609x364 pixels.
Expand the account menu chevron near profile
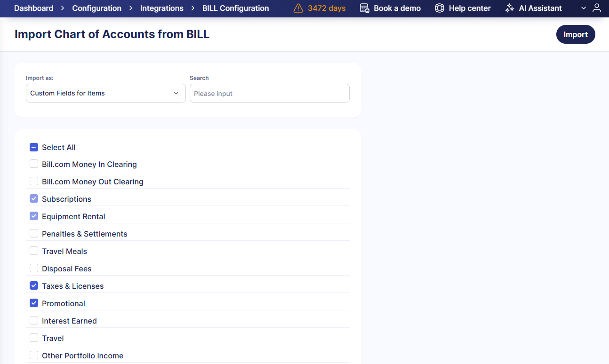tap(584, 8)
